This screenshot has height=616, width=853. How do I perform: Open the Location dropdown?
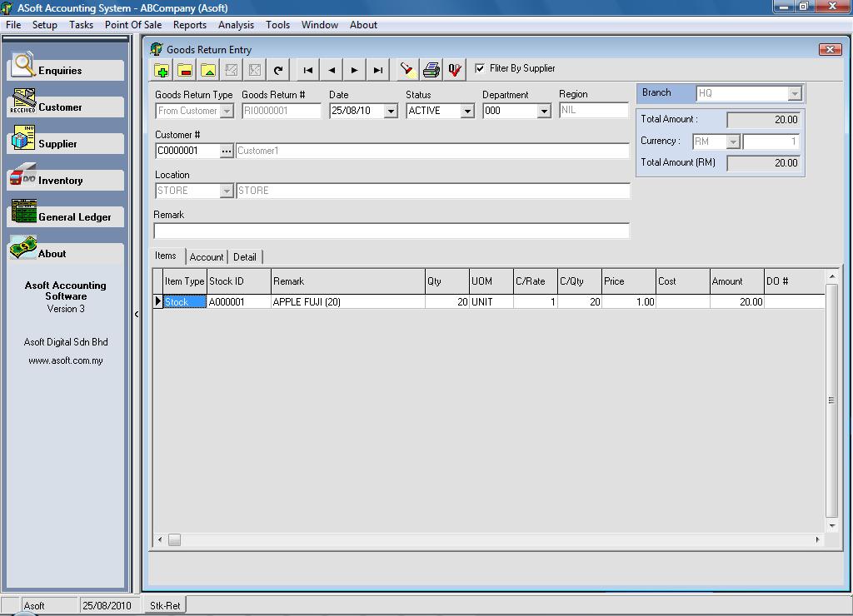pos(227,191)
